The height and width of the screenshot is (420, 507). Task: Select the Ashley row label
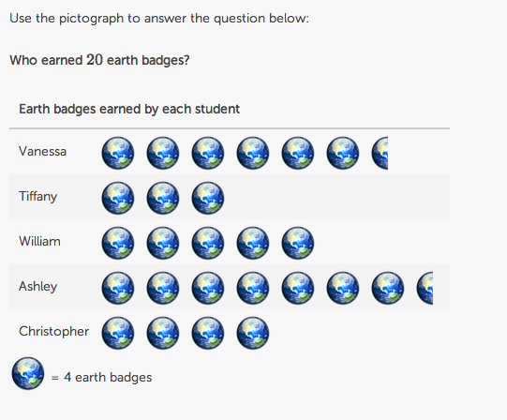coord(37,286)
